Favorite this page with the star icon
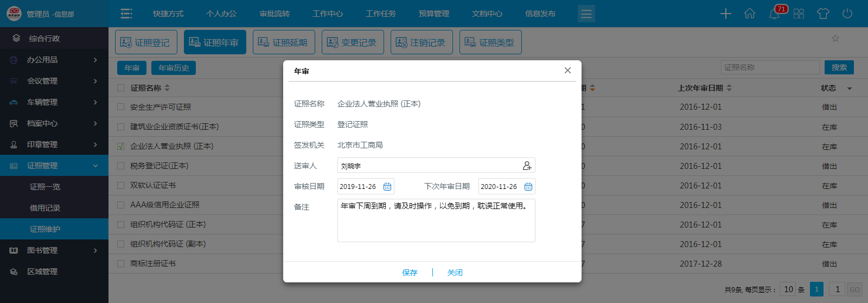 [835, 38]
